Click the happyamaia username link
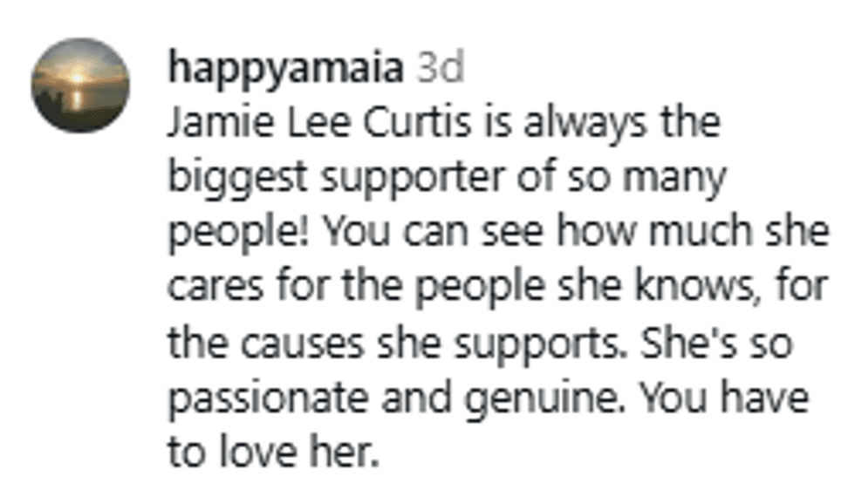This screenshot has width=855, height=504. point(286,69)
